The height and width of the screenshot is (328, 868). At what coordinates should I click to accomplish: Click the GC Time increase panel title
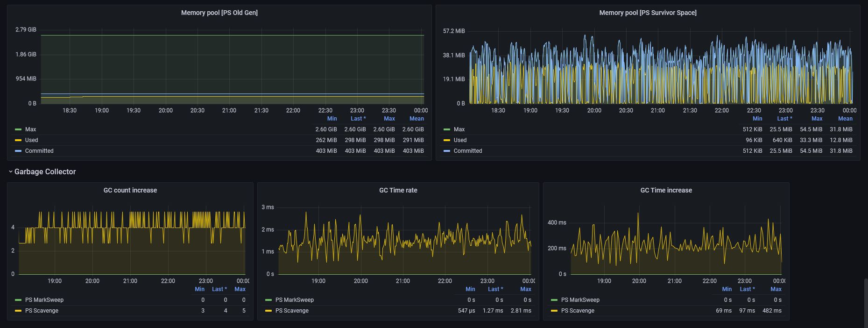point(666,190)
